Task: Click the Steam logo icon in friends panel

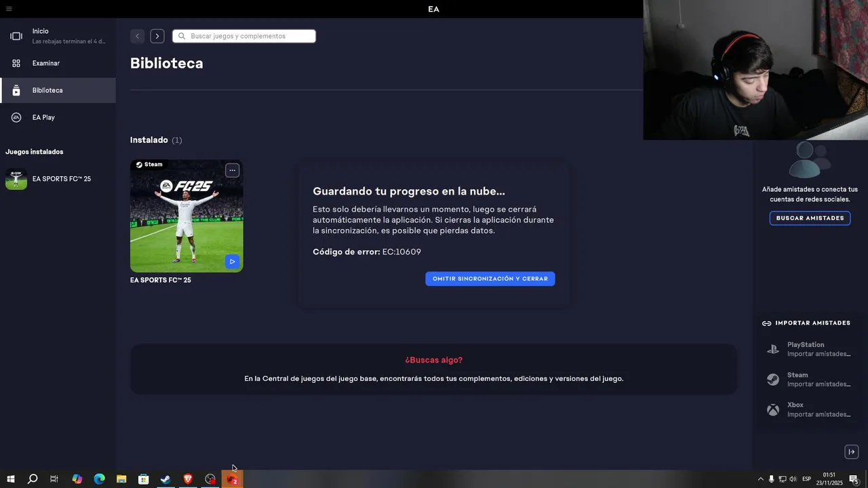Action: 772,380
